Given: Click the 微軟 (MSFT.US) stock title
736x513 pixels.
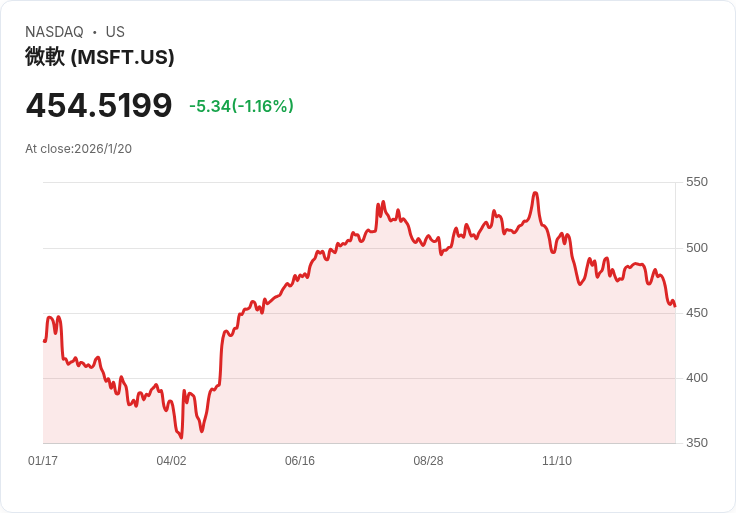Looking at the screenshot, I should point(100,57).
